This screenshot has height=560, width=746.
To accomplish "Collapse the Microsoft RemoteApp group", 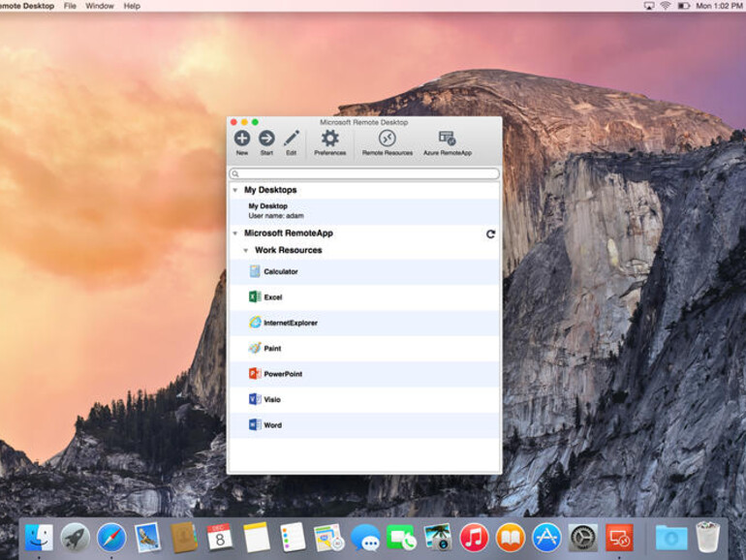I will click(235, 233).
